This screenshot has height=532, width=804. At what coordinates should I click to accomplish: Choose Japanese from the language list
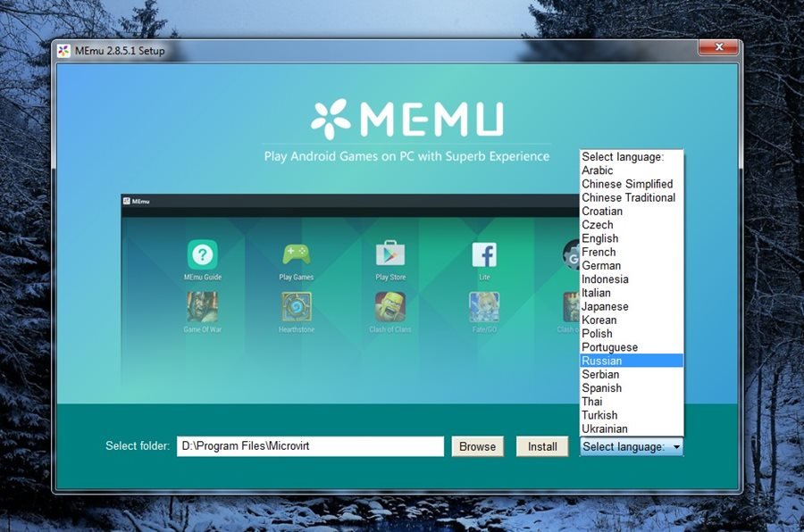[x=632, y=306]
